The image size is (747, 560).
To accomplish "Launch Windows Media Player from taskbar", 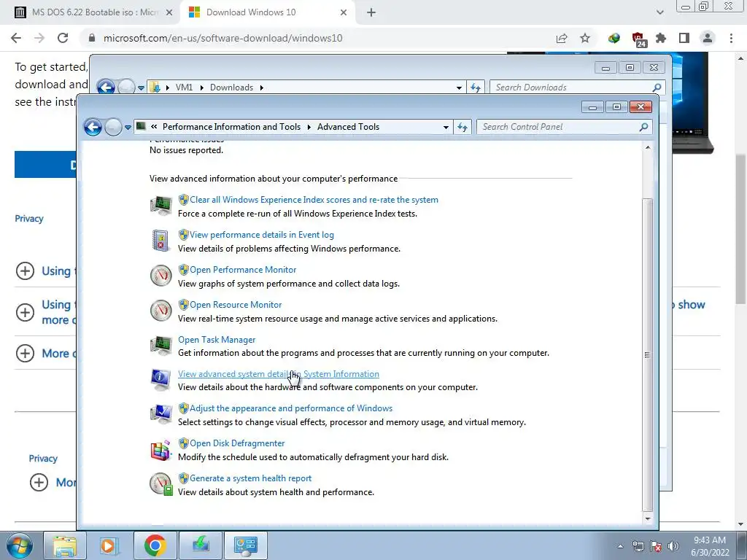I will pos(109,545).
